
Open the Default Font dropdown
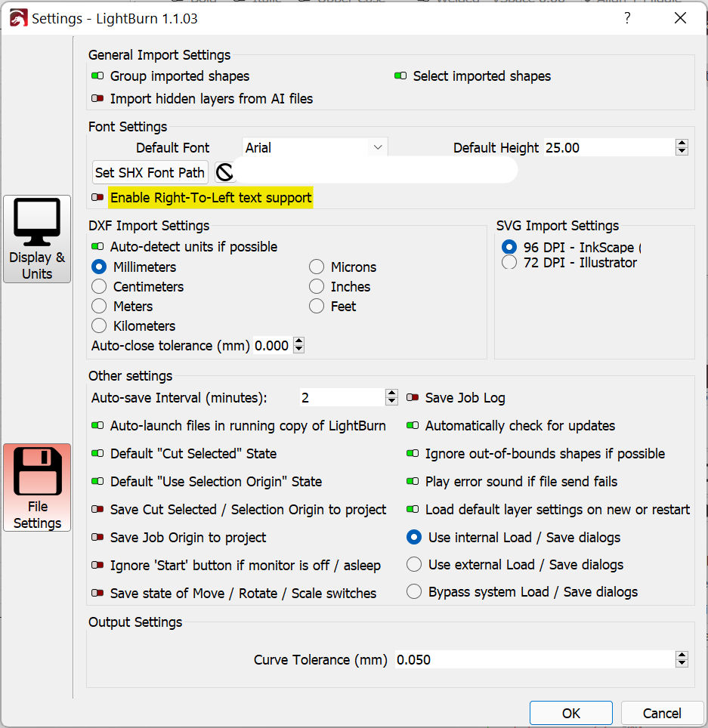[x=314, y=148]
